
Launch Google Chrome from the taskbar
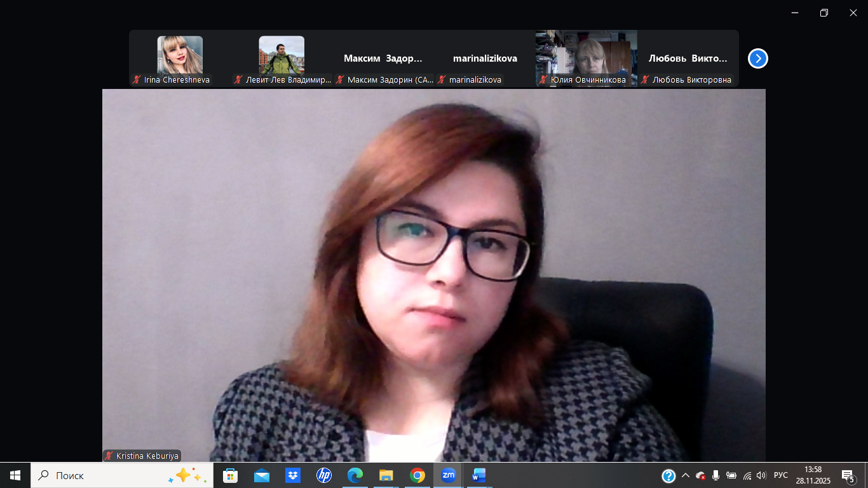pos(417,475)
